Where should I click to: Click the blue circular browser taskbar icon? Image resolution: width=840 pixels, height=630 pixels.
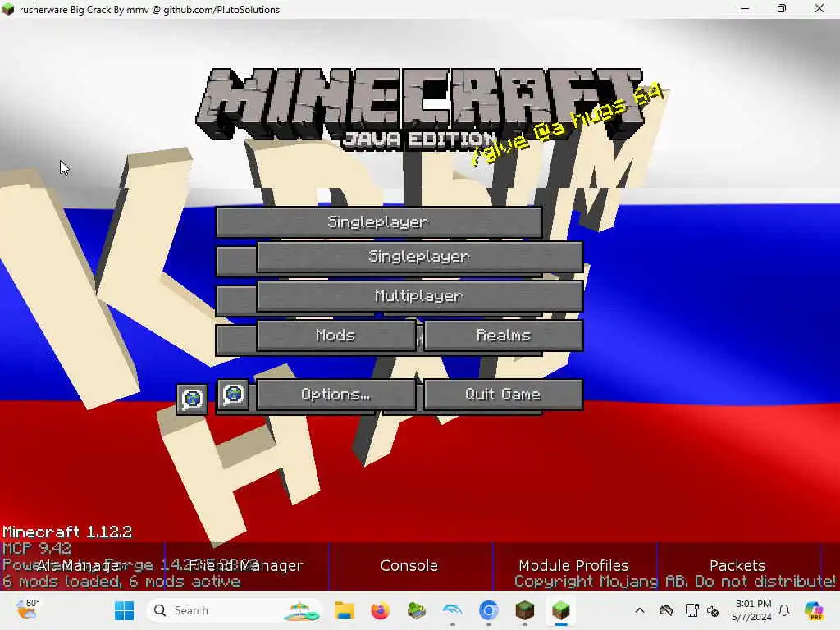[489, 610]
